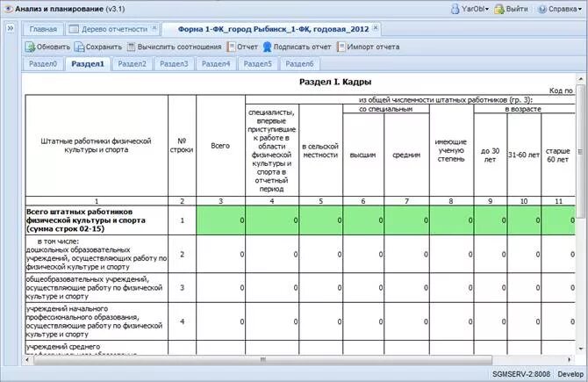Click the Всего column header

coord(220,146)
